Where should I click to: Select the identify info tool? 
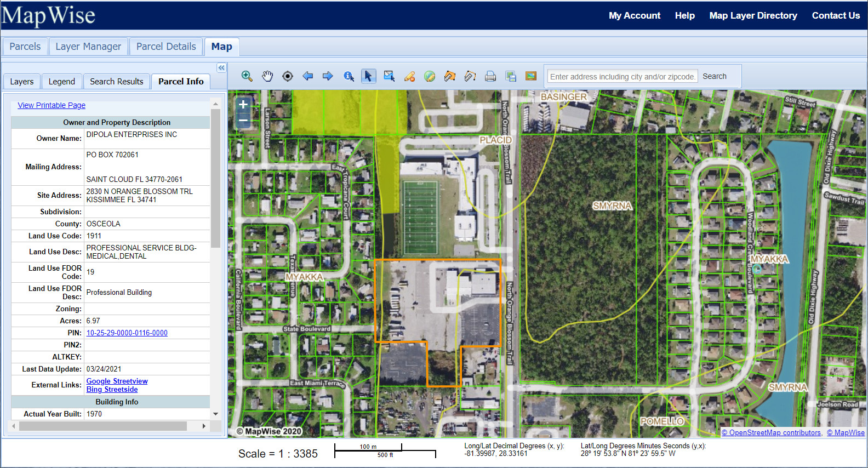coord(349,76)
